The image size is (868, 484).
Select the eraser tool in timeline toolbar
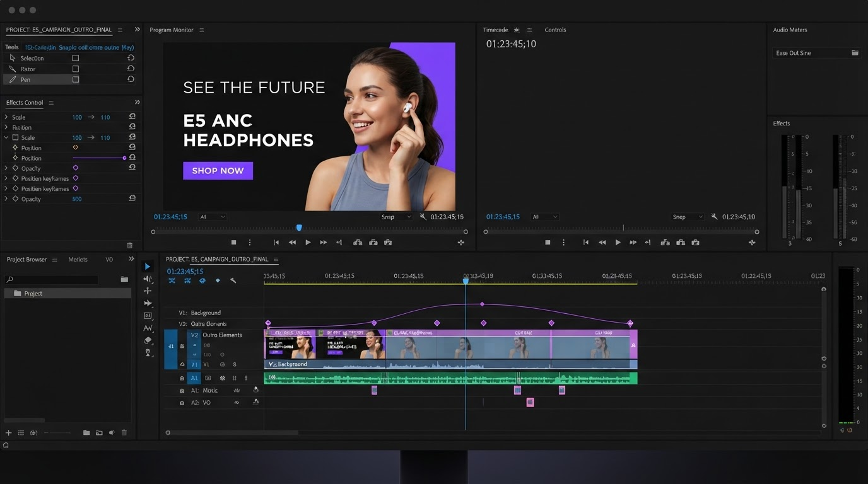click(148, 340)
